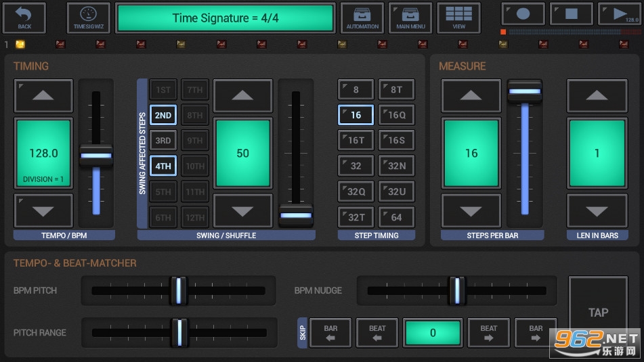The height and width of the screenshot is (362, 644).
Task: Select step timing 16
Action: pyautogui.click(x=356, y=115)
